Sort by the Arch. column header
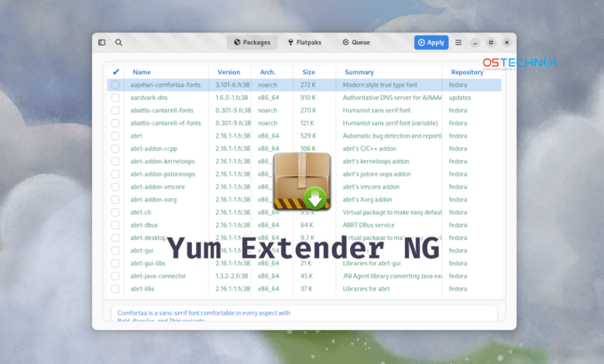 [268, 72]
